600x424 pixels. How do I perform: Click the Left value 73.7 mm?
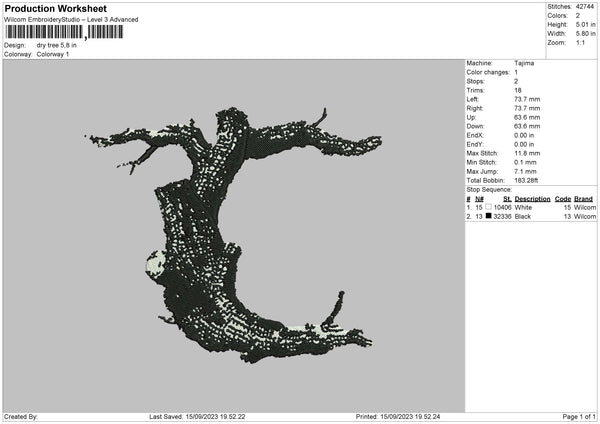tap(527, 99)
